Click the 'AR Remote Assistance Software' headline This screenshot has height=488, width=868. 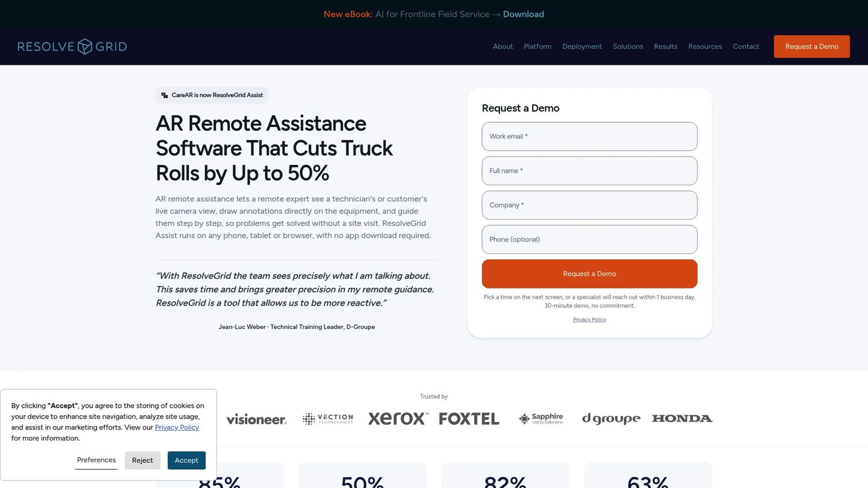click(x=274, y=148)
